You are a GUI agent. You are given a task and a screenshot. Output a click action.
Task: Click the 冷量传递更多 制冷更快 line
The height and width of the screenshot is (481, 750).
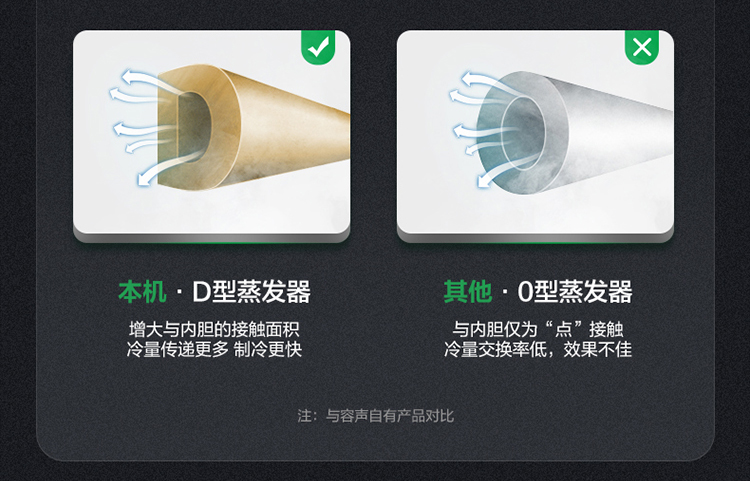(214, 350)
